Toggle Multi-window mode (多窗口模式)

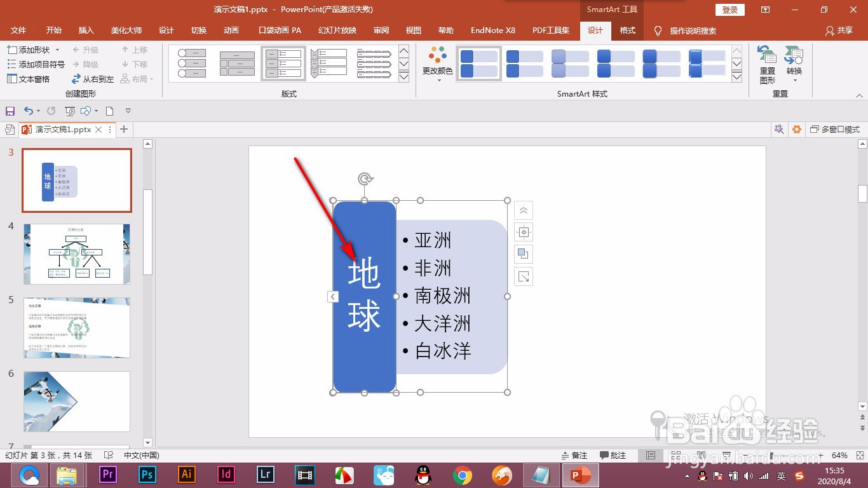click(835, 129)
